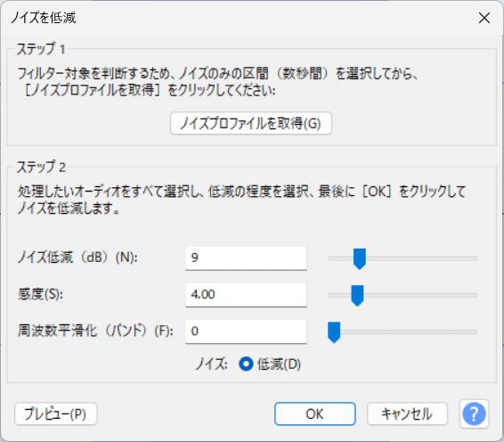Click the プレビュー(P) button
Screen dimensions: 504x442
click(55, 413)
